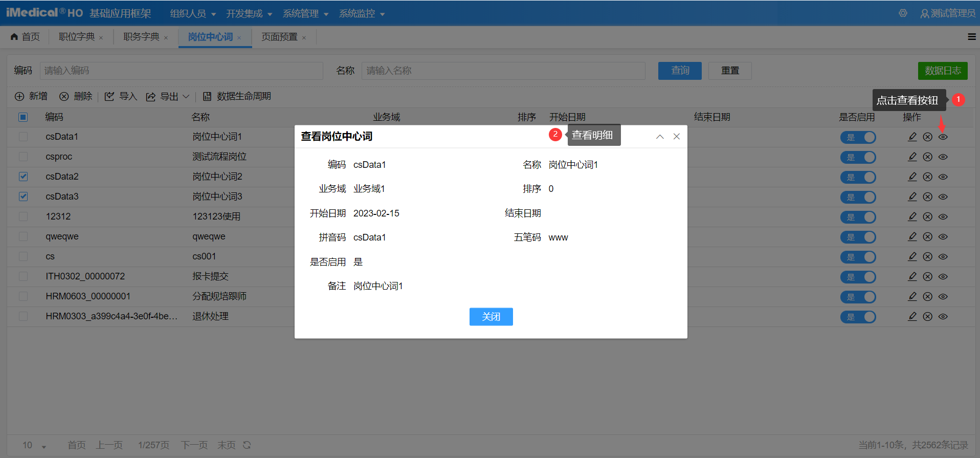This screenshot has width=980, height=458.
Task: View csData3 details with eye icon
Action: click(x=943, y=197)
